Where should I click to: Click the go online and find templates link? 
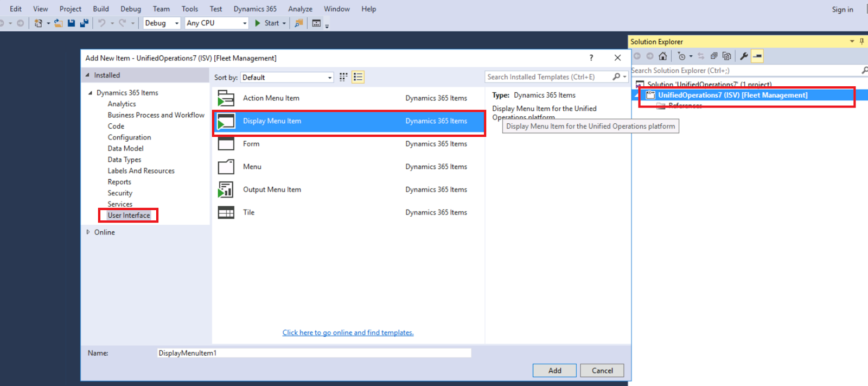[x=348, y=333]
